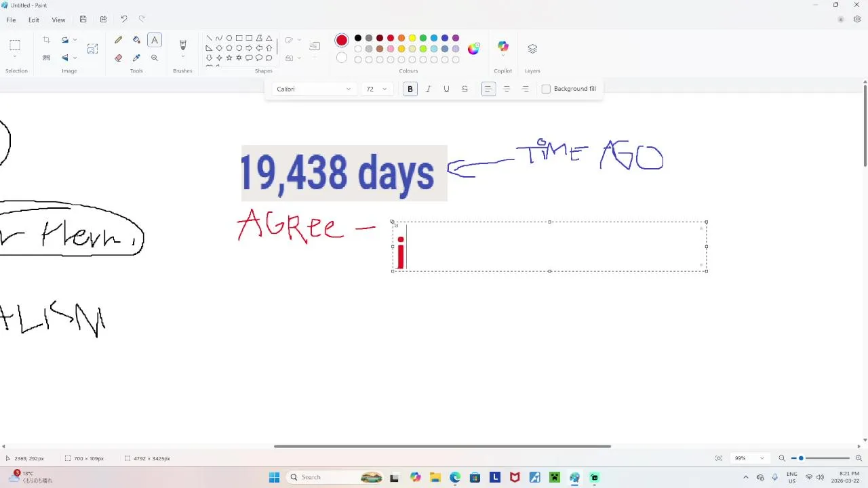The height and width of the screenshot is (488, 868).
Task: Click the zoom in plus button
Action: [859, 458]
